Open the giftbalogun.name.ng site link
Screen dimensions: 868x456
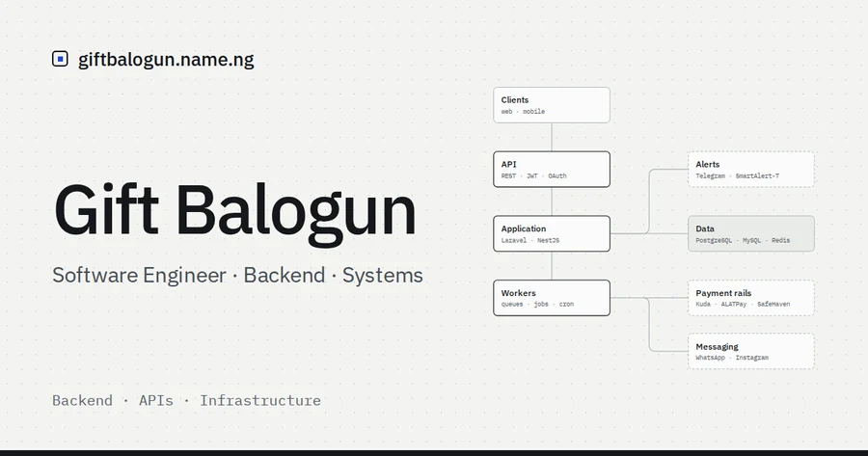point(166,60)
